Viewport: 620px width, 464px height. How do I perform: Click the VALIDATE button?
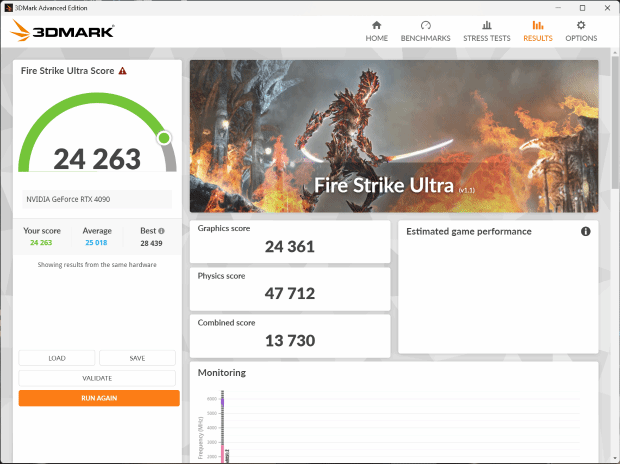tap(97, 378)
